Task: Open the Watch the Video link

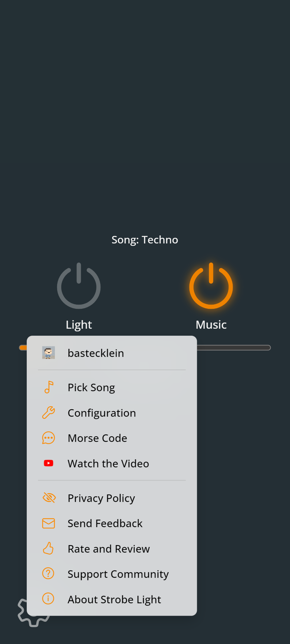Action: click(108, 464)
